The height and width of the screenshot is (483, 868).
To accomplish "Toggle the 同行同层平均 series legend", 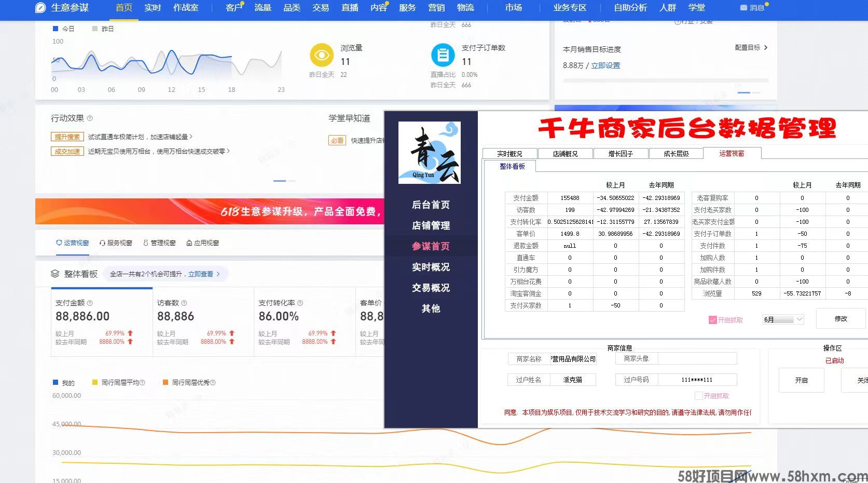I will 115,383.
